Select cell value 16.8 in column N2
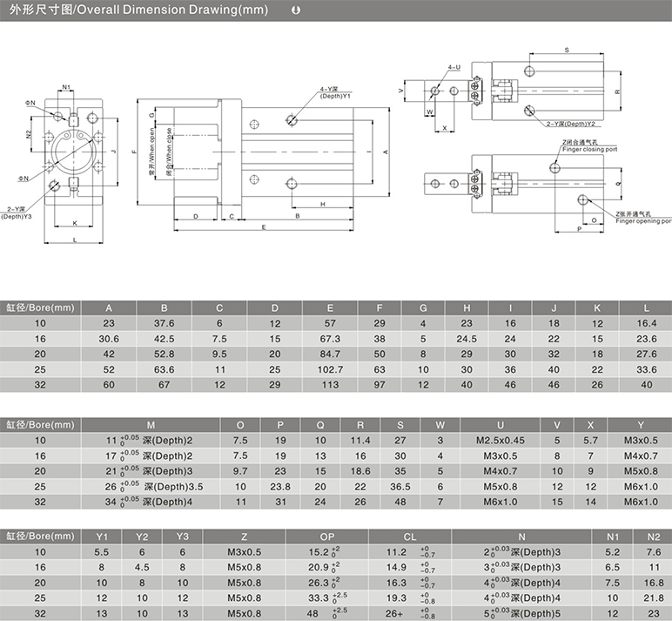672x621 pixels. (654, 583)
